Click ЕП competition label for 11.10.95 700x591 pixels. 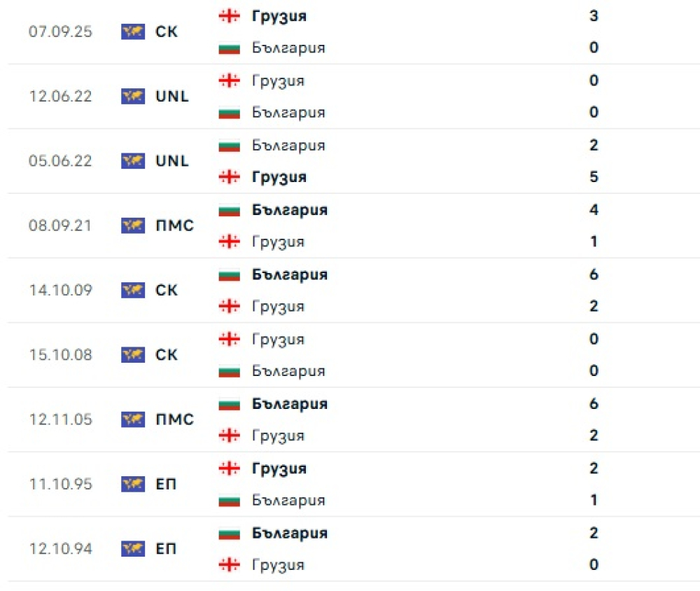[166, 484]
